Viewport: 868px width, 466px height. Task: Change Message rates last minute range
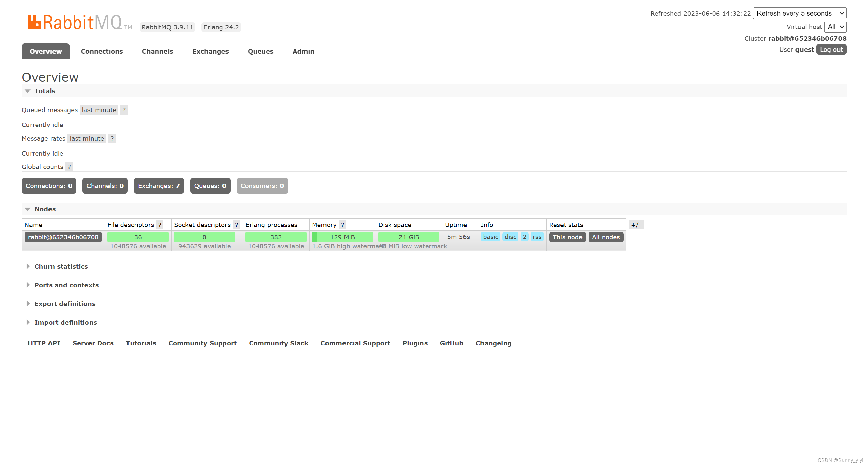coord(87,138)
